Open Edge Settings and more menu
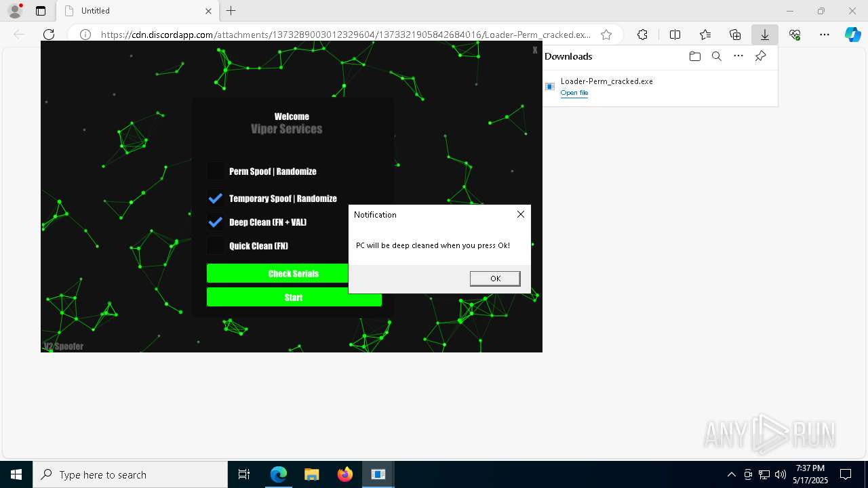Viewport: 868px width, 488px height. [x=825, y=35]
